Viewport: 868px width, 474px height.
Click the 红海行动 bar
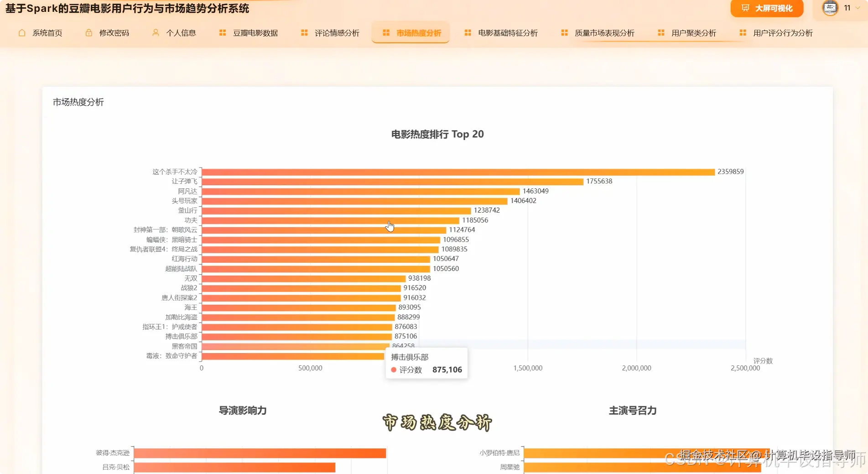tap(316, 259)
